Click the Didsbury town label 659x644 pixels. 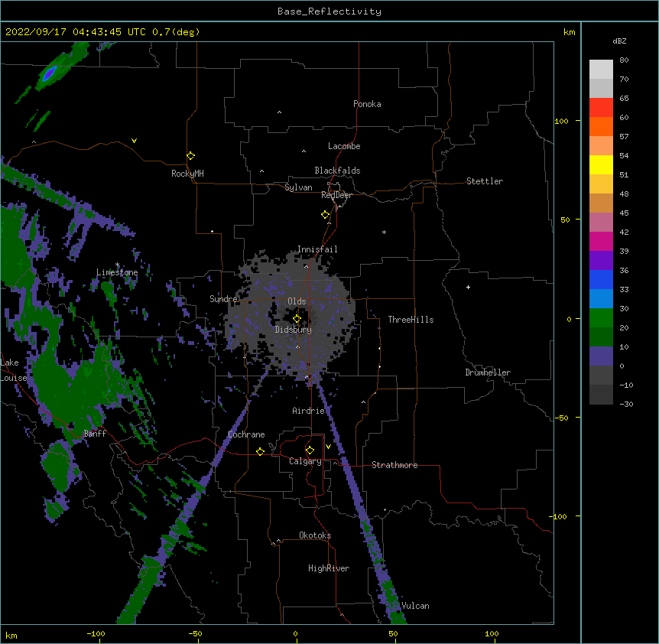tap(294, 330)
